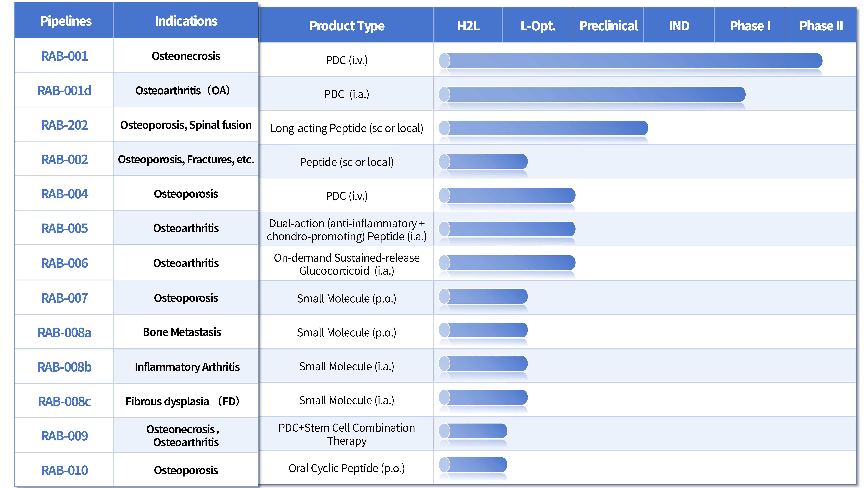Select the Osteoarthritis indication in RAB-006 row
This screenshot has height=488, width=868.
[186, 263]
